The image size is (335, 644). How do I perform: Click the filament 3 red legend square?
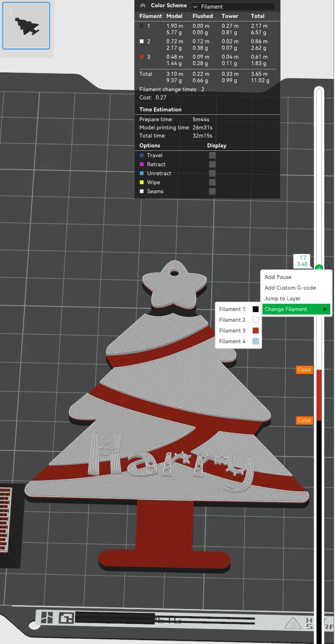142,57
